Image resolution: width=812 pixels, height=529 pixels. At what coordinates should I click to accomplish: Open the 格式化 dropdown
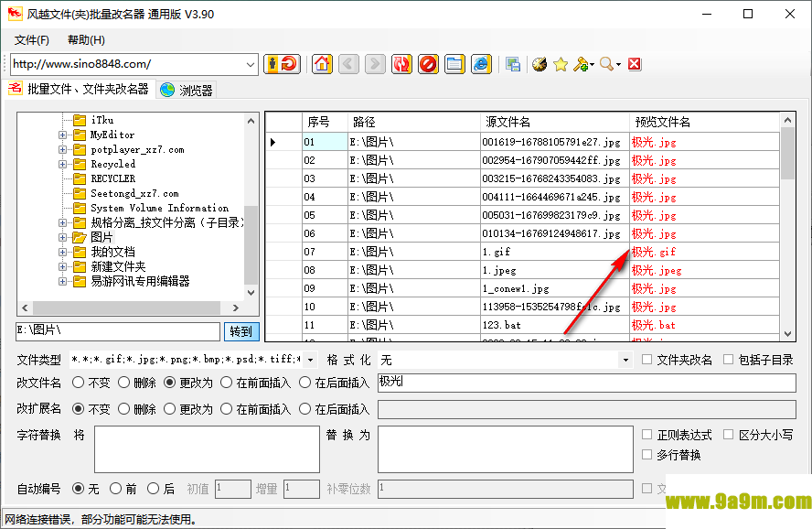pyautogui.click(x=625, y=360)
